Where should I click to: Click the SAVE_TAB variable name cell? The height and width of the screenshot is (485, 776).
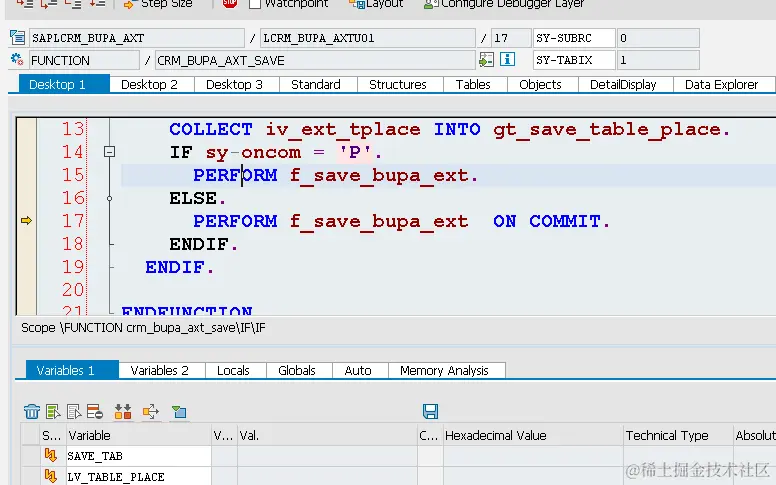(139, 456)
